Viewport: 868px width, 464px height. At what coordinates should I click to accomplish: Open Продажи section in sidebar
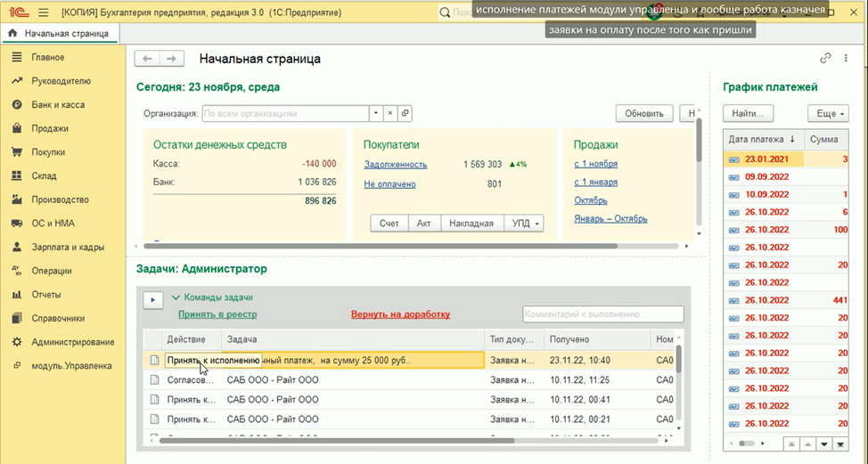(50, 129)
